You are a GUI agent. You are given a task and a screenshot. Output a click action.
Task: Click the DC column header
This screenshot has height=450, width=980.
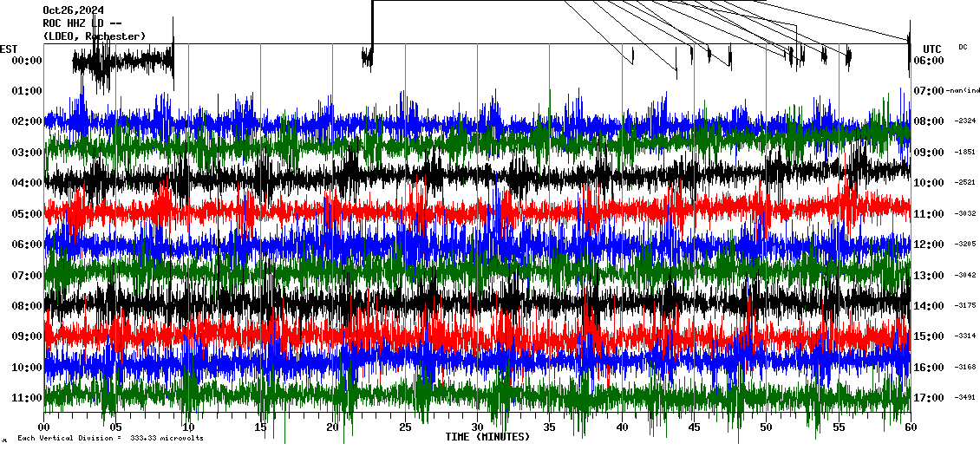click(x=963, y=47)
